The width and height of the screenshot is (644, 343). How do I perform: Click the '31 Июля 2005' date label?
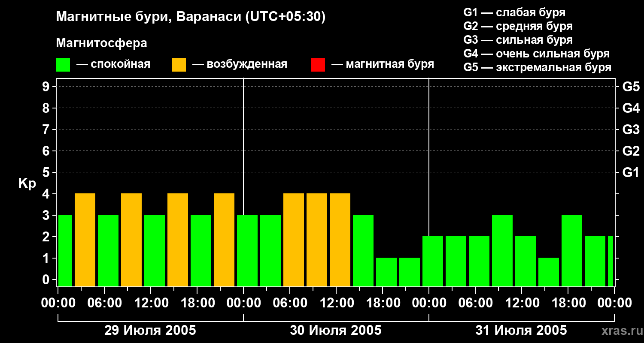pos(521,331)
